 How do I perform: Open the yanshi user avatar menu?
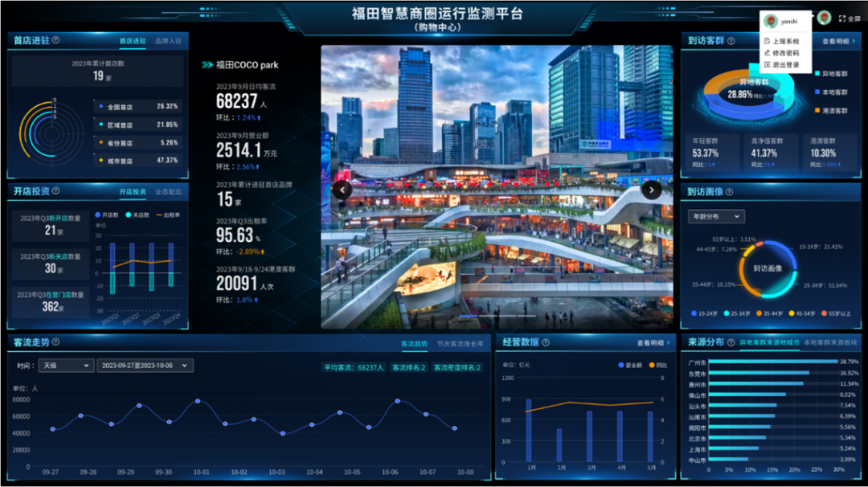[825, 17]
